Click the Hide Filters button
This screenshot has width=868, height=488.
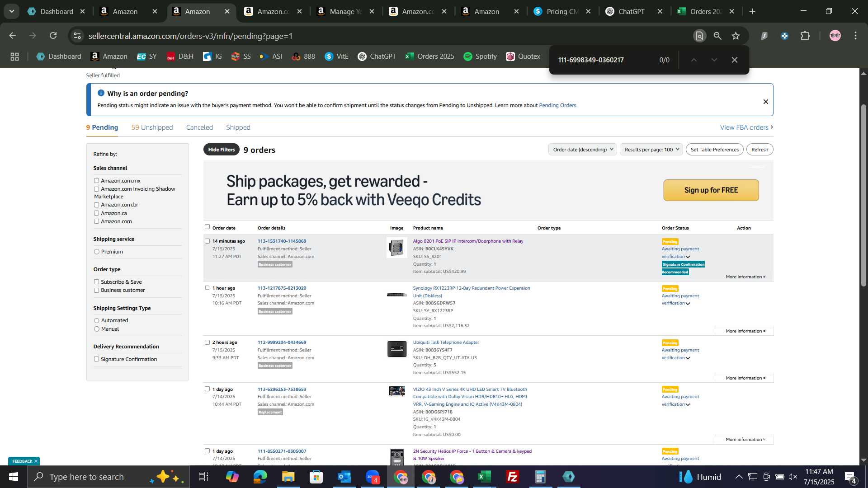pyautogui.click(x=222, y=150)
